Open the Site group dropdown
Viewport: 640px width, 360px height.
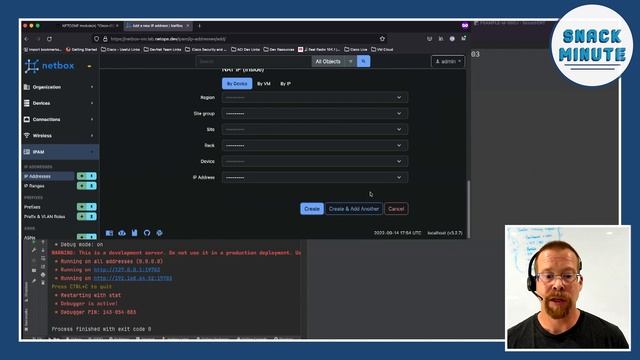(315, 113)
